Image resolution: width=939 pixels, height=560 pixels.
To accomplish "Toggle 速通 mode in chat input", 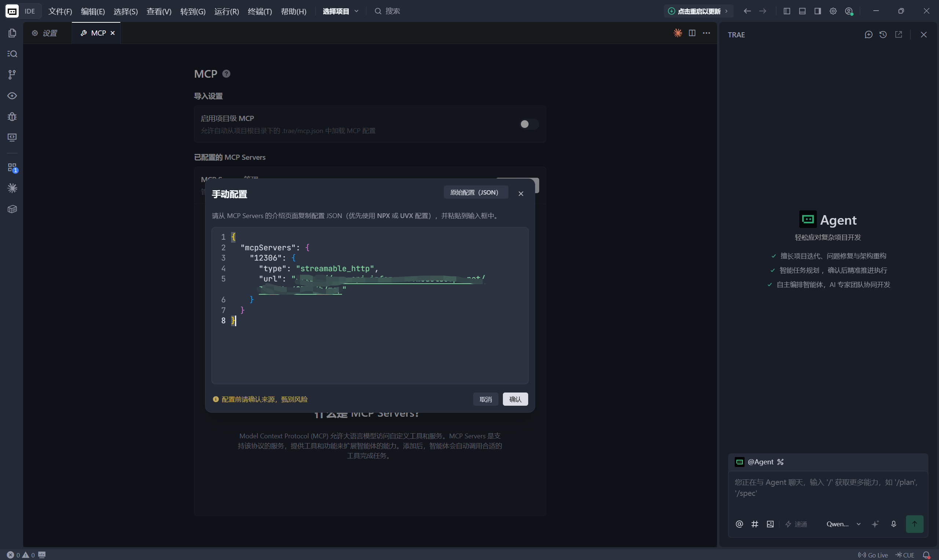I will tap(796, 524).
